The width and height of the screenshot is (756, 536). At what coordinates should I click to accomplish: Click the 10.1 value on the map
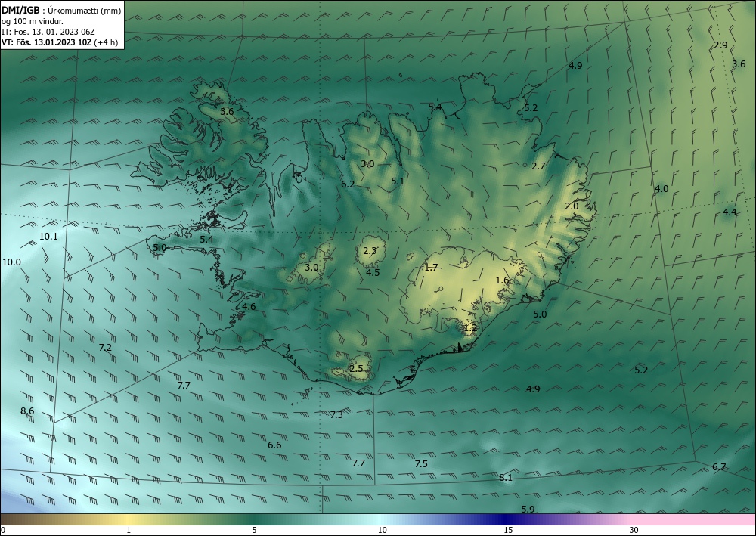pos(48,236)
